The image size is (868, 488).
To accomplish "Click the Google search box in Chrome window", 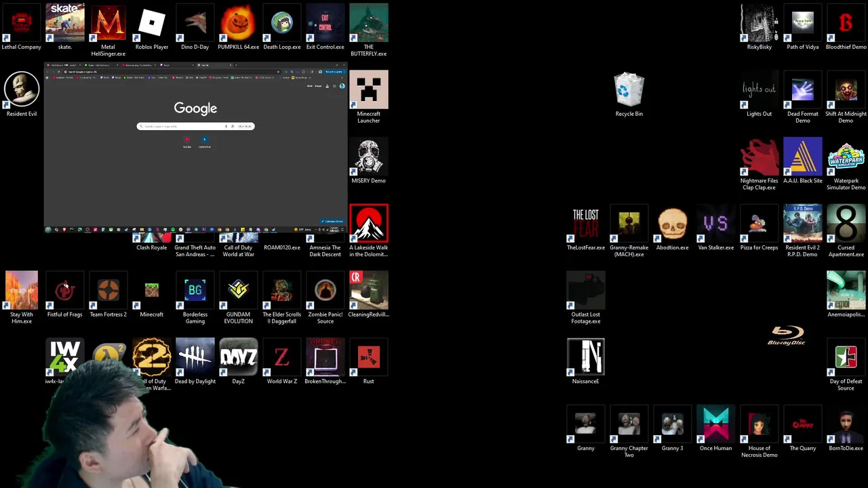I will coord(195,126).
